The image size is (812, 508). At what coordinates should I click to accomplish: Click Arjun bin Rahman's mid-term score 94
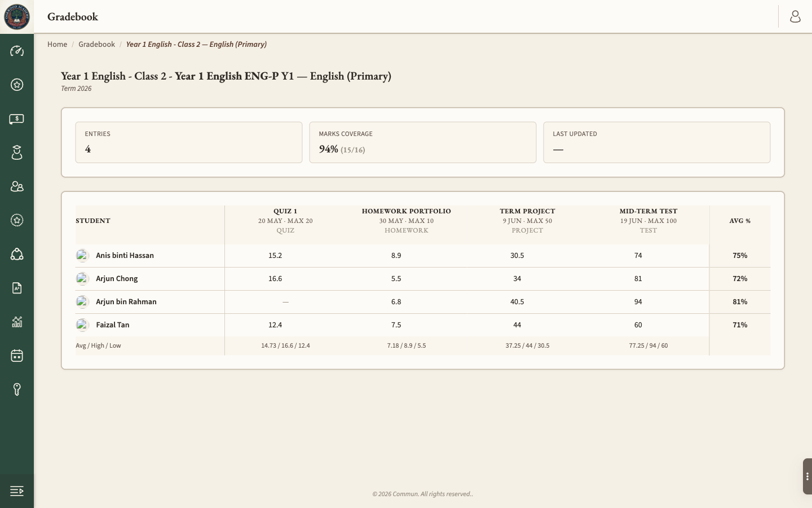point(638,301)
